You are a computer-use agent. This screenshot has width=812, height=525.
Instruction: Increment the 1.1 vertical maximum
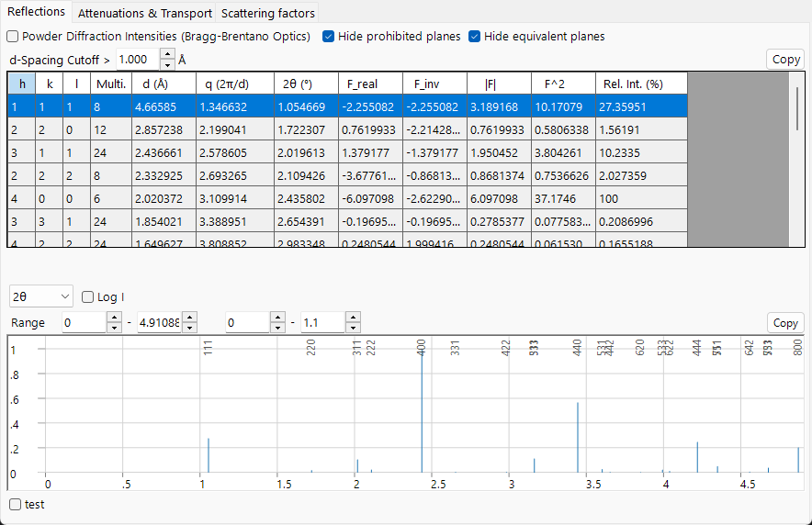coord(353,317)
